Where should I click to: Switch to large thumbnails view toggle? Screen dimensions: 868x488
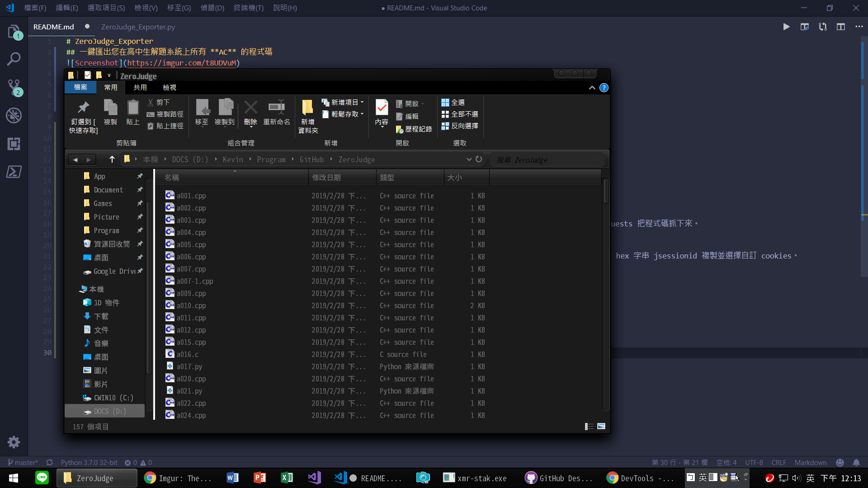[x=601, y=426]
